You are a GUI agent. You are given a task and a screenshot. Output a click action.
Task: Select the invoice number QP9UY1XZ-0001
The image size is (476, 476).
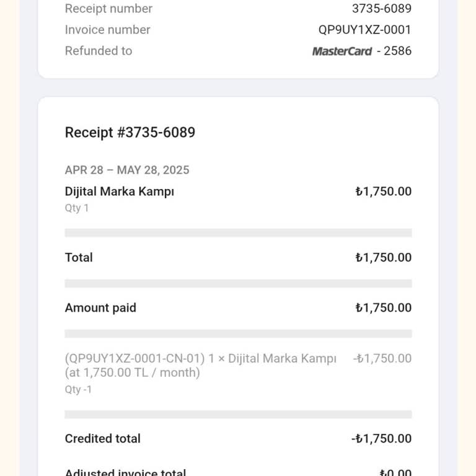(364, 30)
